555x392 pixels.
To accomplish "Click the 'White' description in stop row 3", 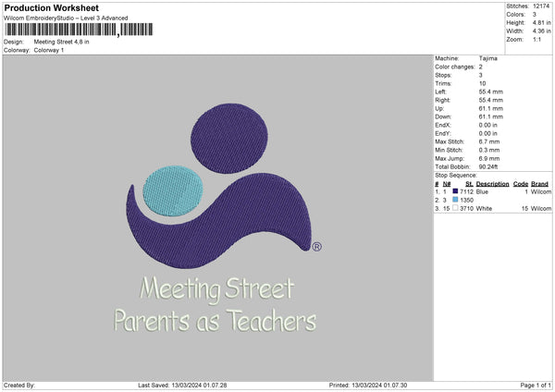I will [484, 208].
